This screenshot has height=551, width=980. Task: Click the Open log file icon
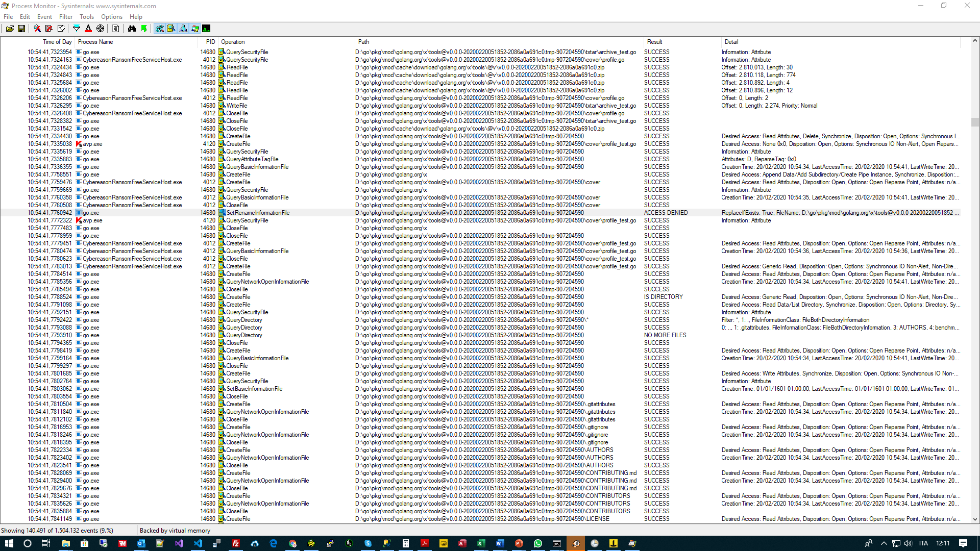pos(10,29)
